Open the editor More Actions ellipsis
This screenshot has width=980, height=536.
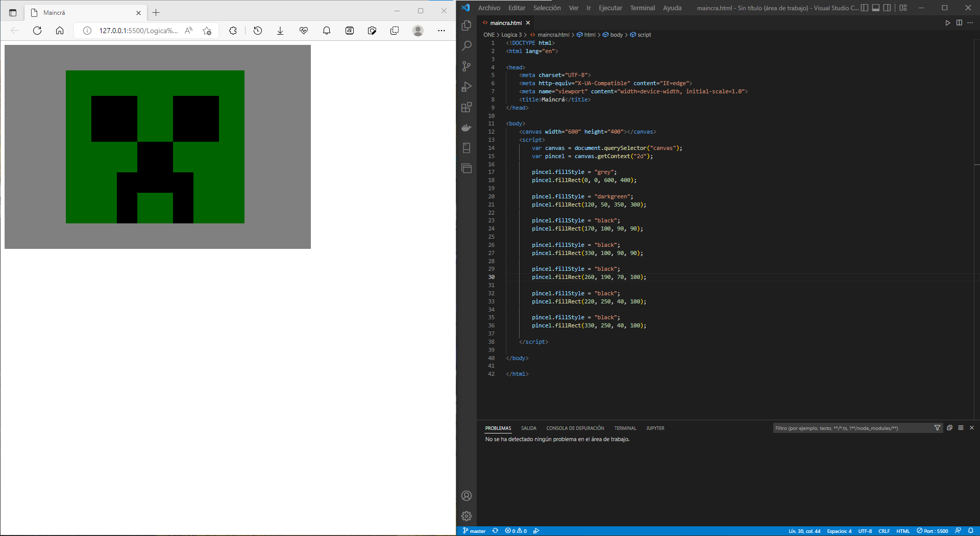(x=970, y=23)
